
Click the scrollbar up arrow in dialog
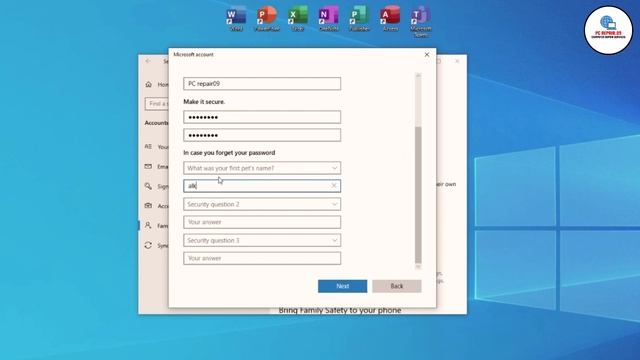[x=418, y=76]
